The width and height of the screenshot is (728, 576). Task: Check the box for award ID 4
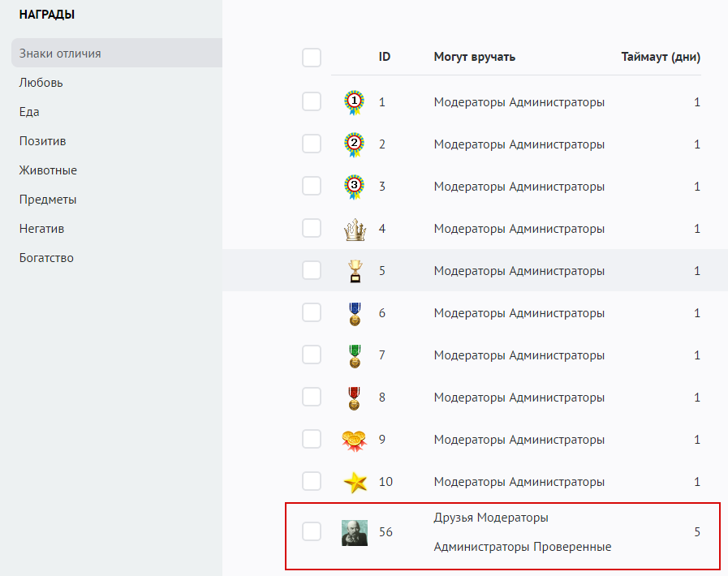coord(312,229)
